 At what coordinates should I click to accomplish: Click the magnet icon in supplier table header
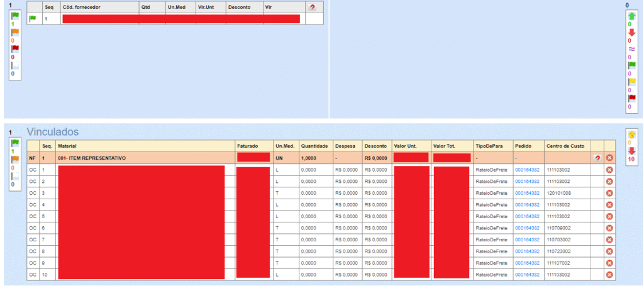pyautogui.click(x=312, y=7)
